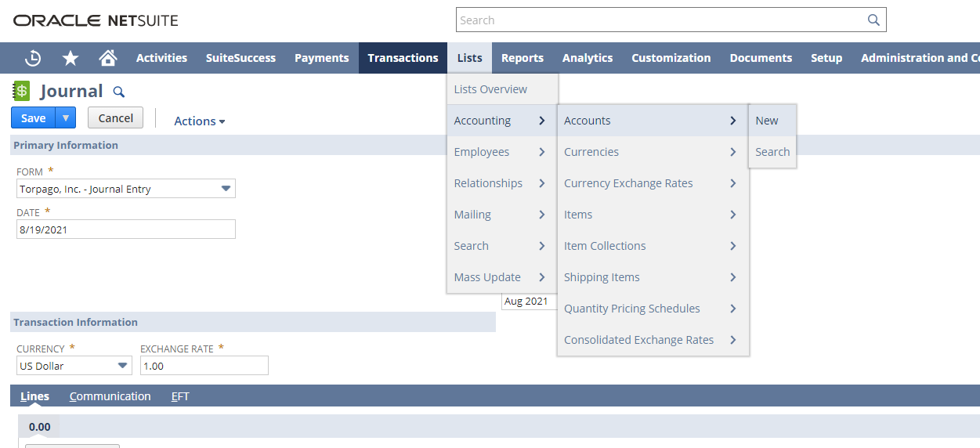Switch to the Lines tab
Image resolution: width=980 pixels, height=448 pixels.
pyautogui.click(x=34, y=396)
